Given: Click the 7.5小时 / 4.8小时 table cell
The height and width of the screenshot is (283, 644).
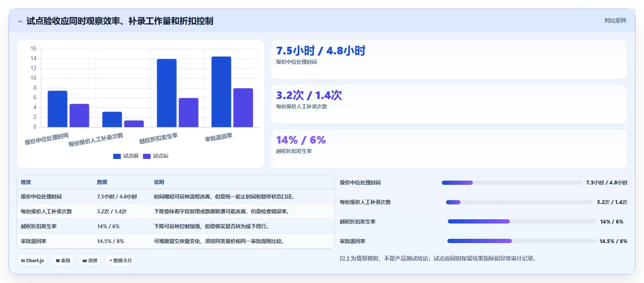Looking at the screenshot, I should click(x=117, y=197).
